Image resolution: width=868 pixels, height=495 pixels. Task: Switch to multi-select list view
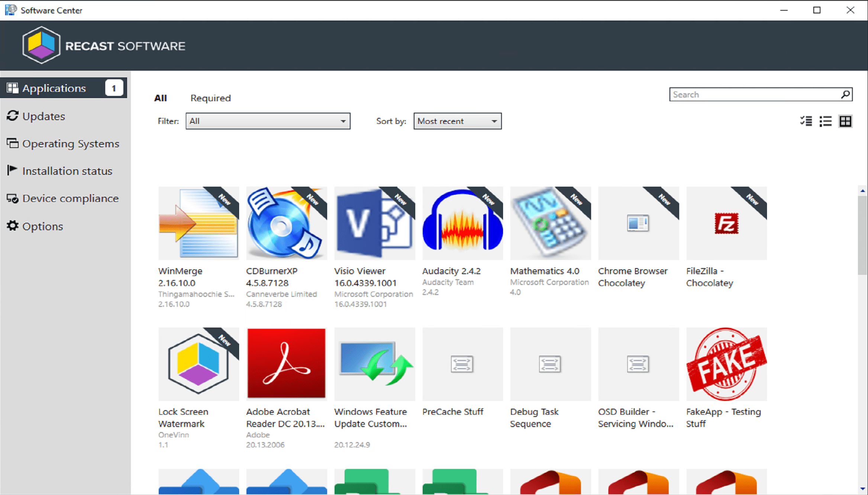pos(806,121)
